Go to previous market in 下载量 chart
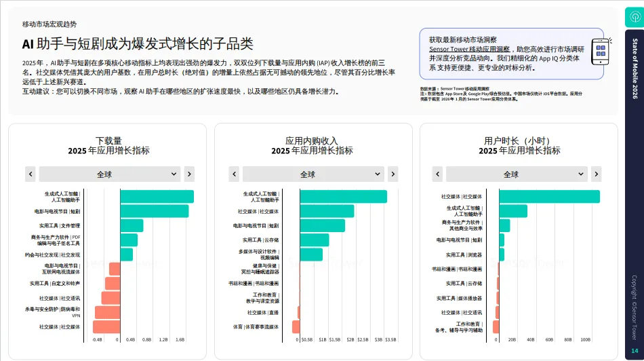Viewport: 644px width, 361px height. pyautogui.click(x=31, y=174)
